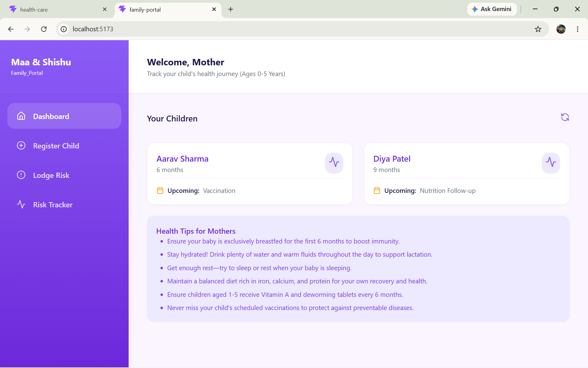
Task: Go back to the previous page
Action: (x=11, y=29)
